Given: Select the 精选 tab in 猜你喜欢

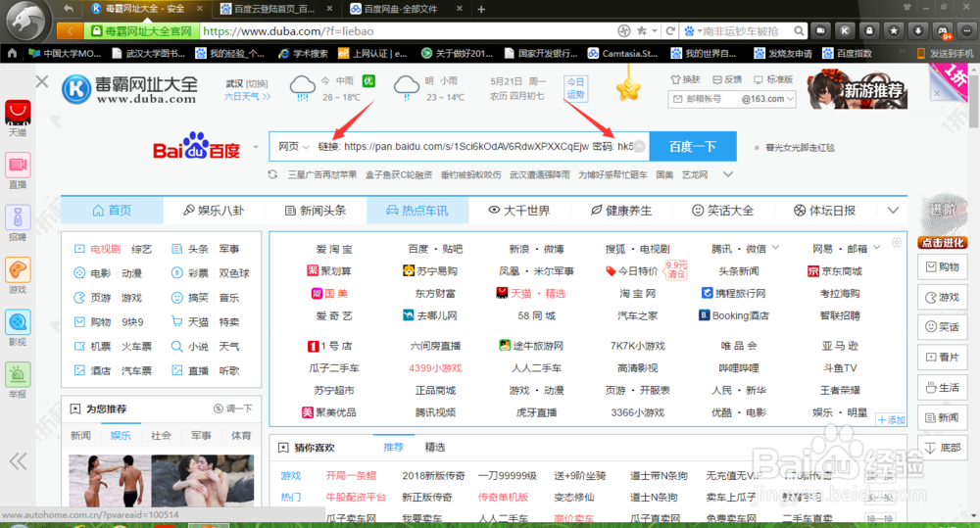Looking at the screenshot, I should click(x=435, y=448).
